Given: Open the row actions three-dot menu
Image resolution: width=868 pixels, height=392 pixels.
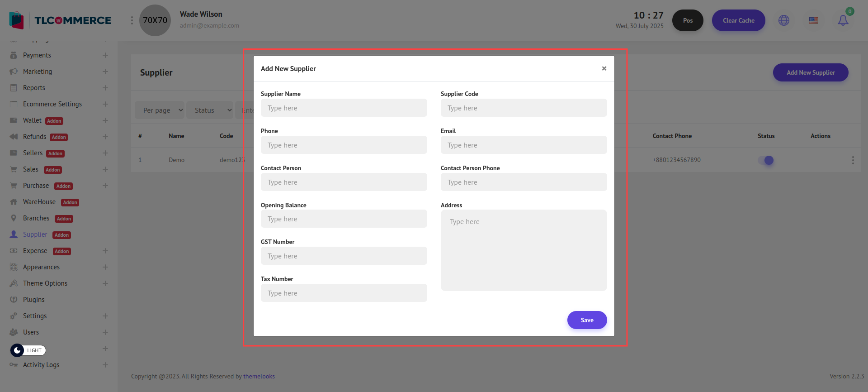Looking at the screenshot, I should point(853,160).
